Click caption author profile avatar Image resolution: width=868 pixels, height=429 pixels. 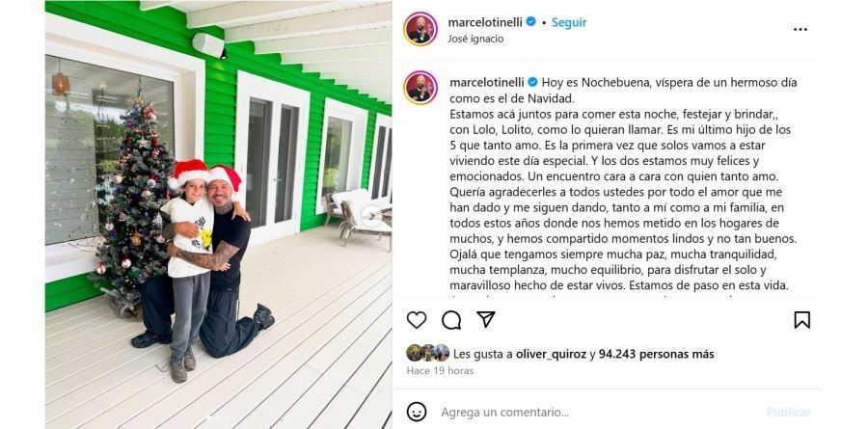[420, 88]
